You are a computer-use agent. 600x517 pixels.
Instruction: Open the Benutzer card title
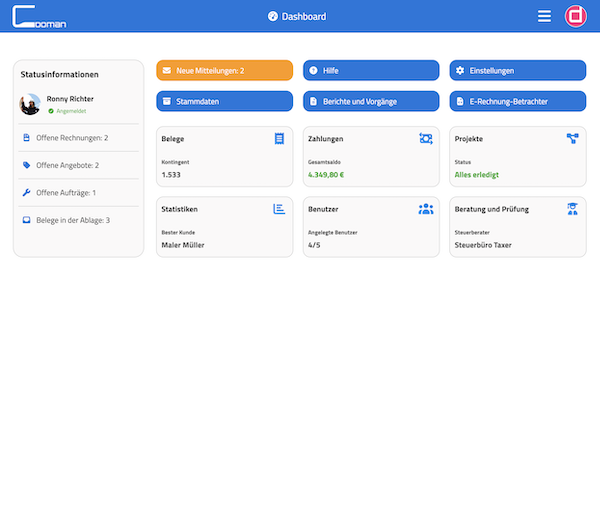[323, 209]
